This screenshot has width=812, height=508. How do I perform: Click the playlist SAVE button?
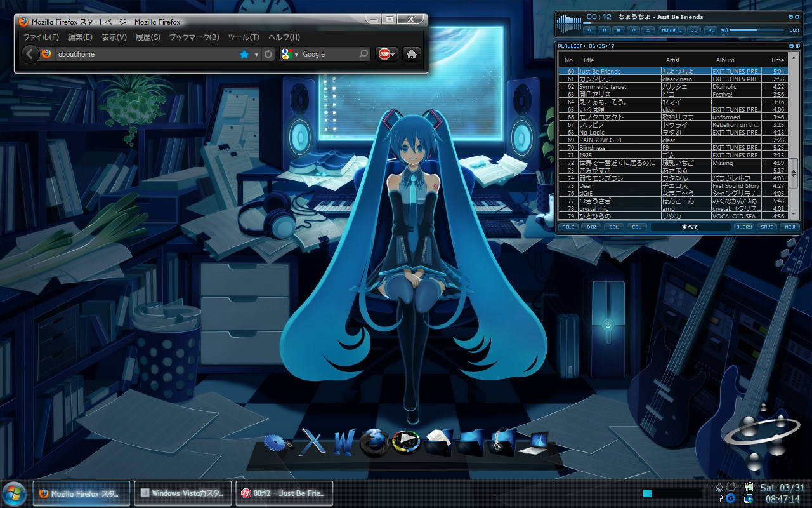(767, 227)
